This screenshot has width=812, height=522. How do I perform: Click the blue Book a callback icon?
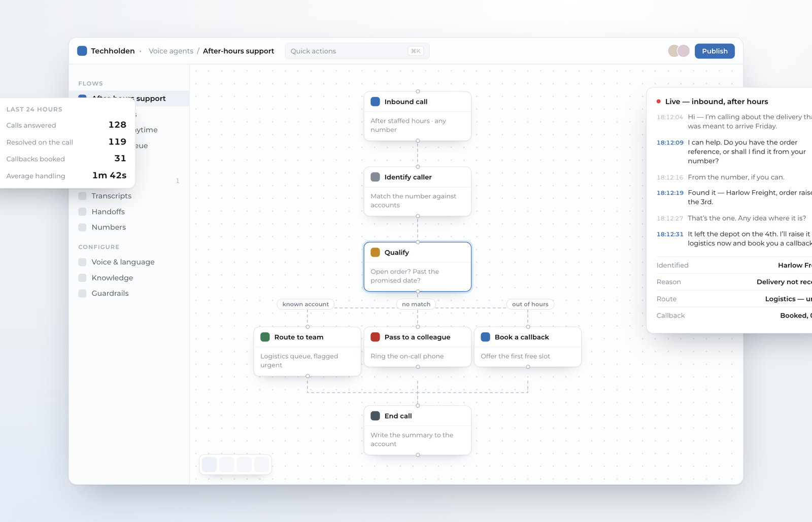pos(485,337)
